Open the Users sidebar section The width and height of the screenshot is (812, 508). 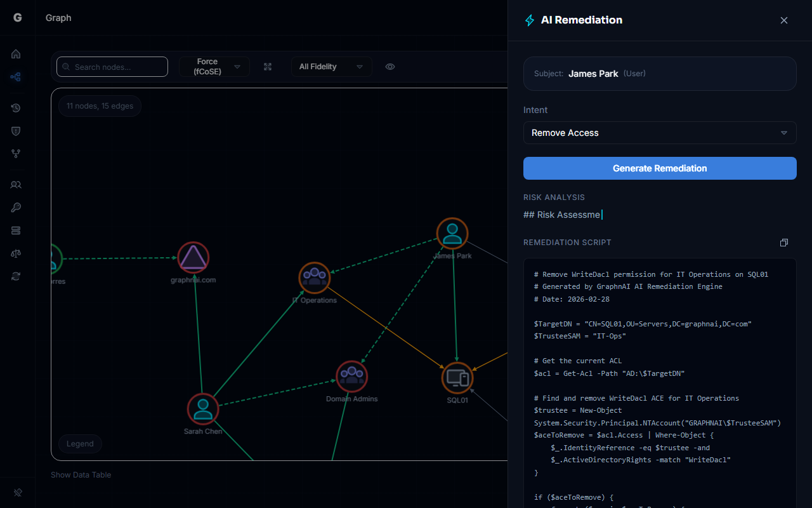click(x=16, y=185)
